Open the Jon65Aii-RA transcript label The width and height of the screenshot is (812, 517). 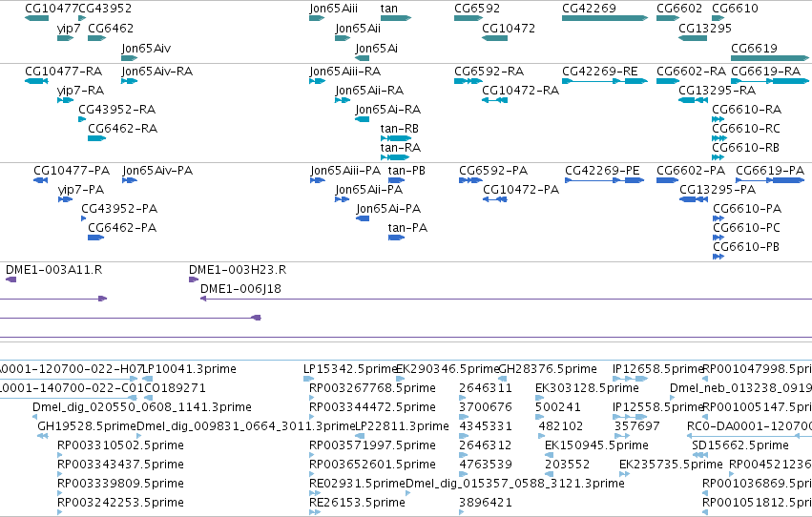tap(370, 90)
